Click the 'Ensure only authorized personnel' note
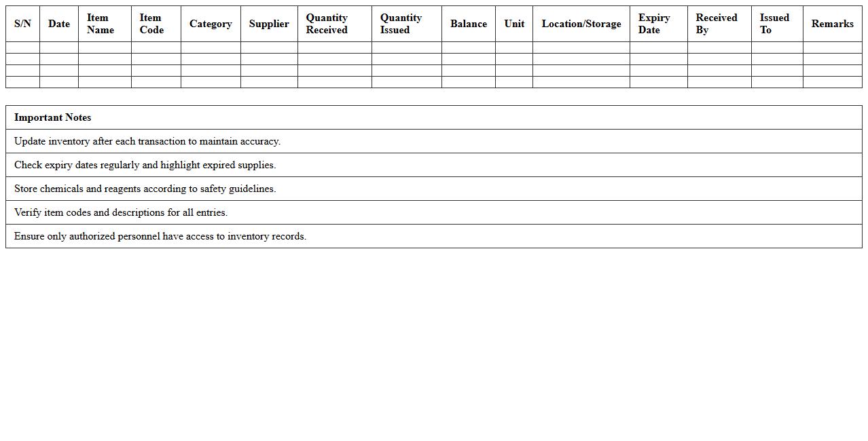This screenshot has height=441, width=868. point(160,236)
